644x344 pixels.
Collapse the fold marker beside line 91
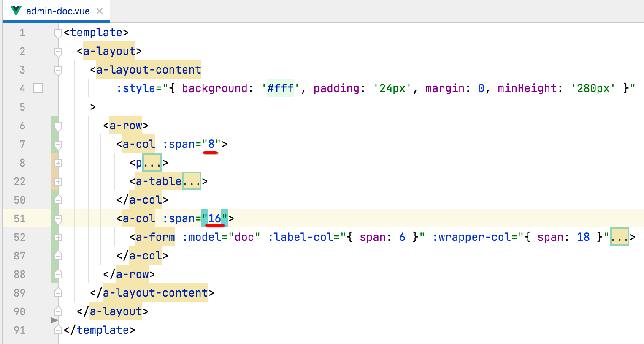click(58, 330)
